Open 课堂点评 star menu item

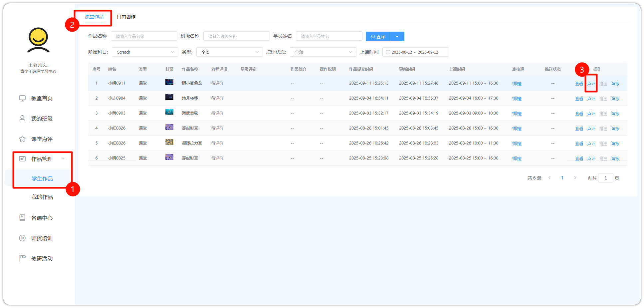pos(42,139)
